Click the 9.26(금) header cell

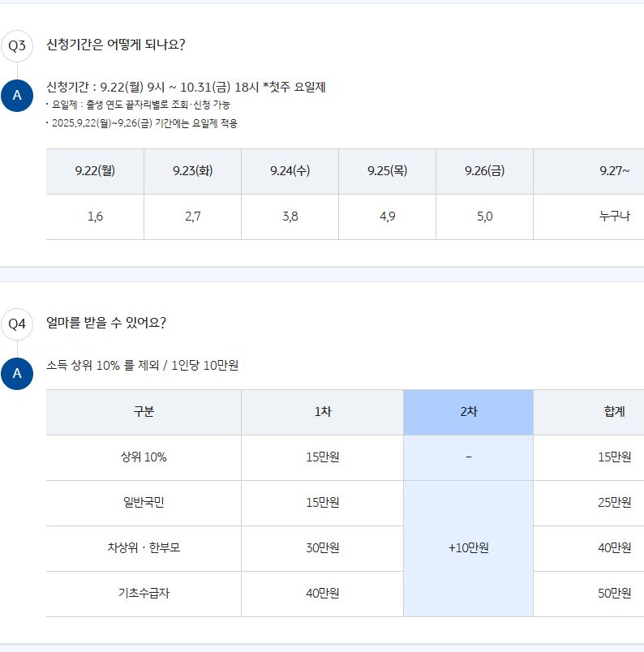(485, 171)
